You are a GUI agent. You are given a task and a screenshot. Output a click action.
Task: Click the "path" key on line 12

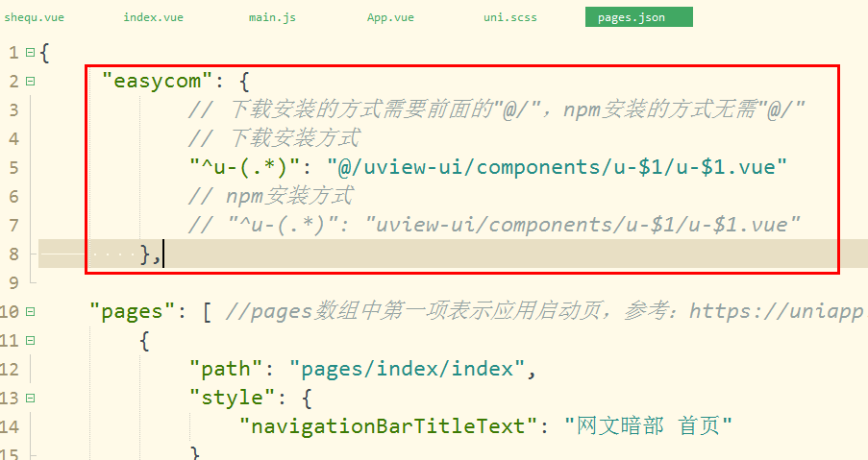coord(226,369)
